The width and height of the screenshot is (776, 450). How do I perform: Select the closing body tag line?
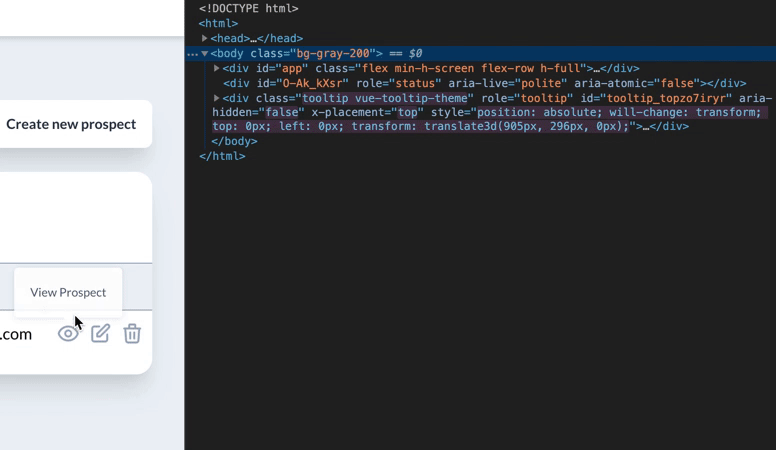(x=234, y=141)
